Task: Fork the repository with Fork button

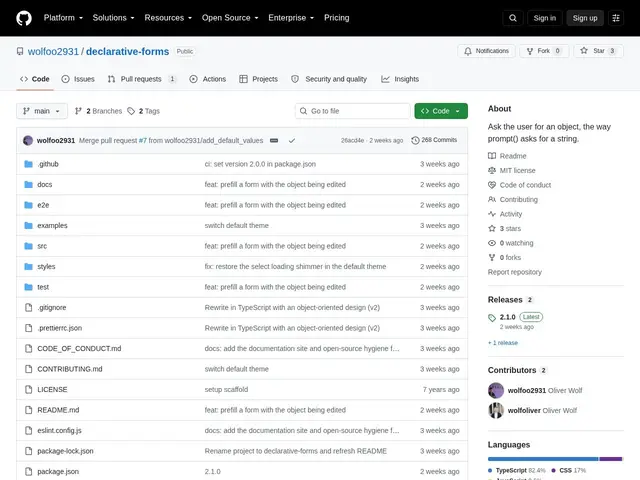Action: pyautogui.click(x=544, y=51)
